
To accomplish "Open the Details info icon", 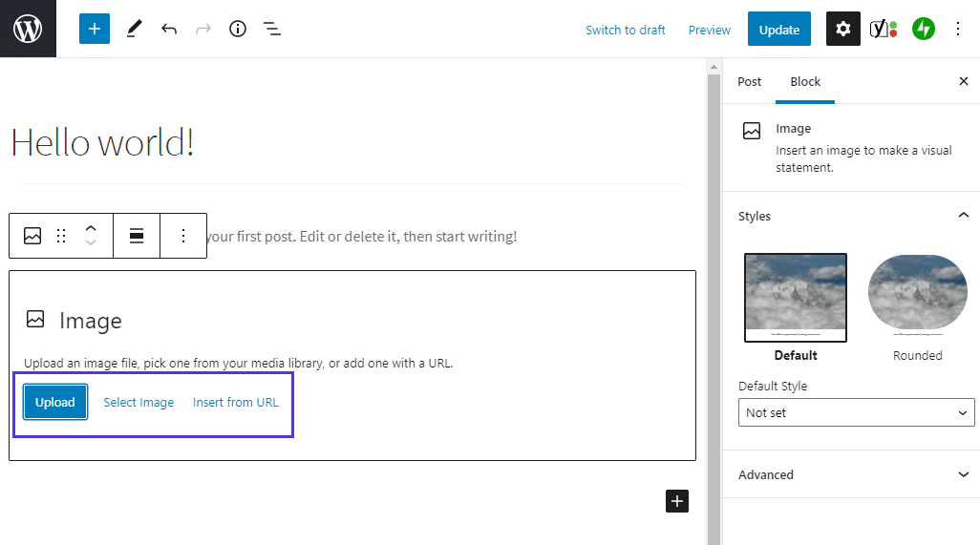I will click(238, 29).
